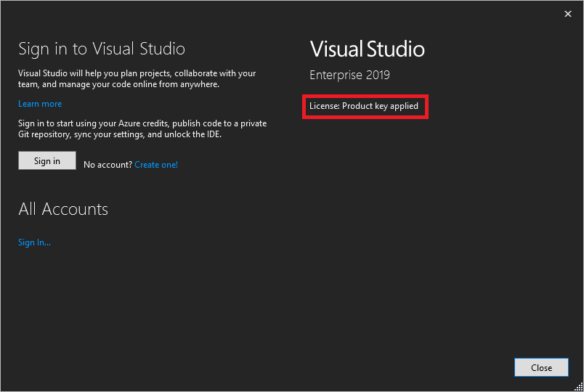The width and height of the screenshot is (584, 392).
Task: Select the License: Product key applied text
Action: [x=364, y=106]
